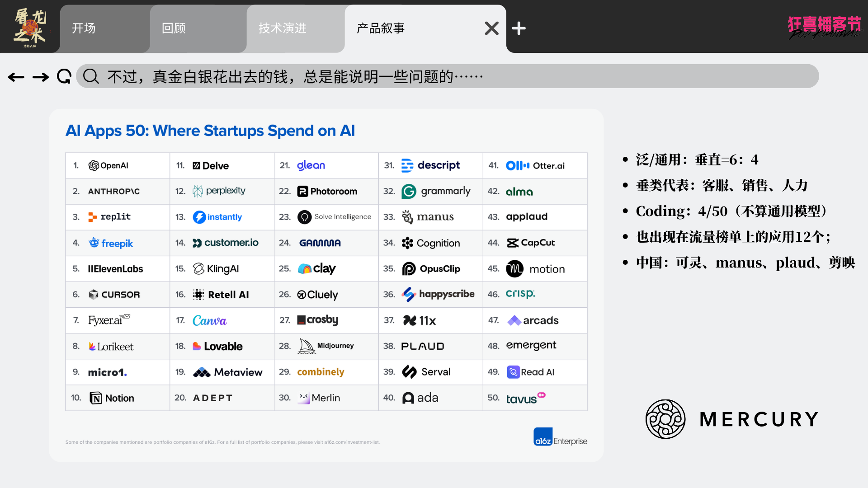Click the forward arrow navigation icon
The image size is (868, 488).
click(41, 77)
